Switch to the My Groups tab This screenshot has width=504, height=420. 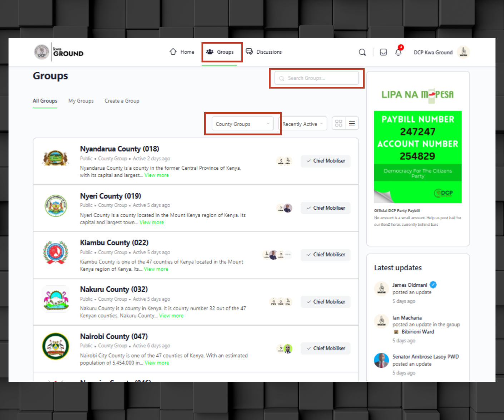pos(81,101)
